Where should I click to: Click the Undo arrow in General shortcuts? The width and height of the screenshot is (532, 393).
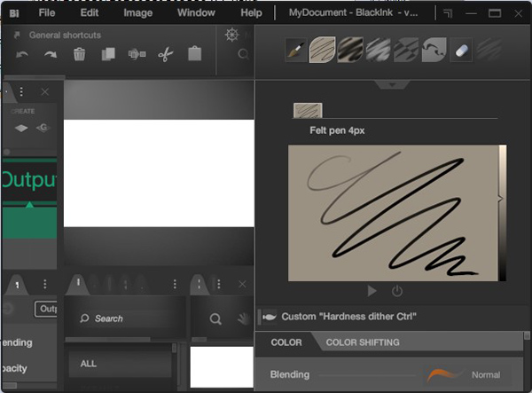point(21,55)
